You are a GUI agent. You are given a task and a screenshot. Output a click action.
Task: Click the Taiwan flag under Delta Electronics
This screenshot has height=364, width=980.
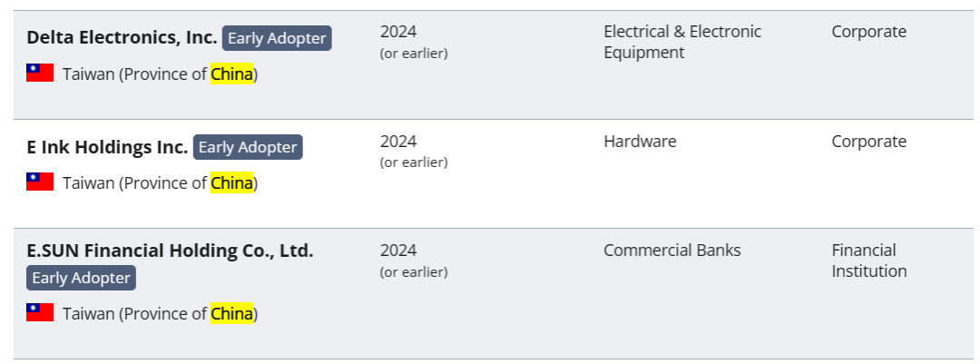[x=40, y=74]
